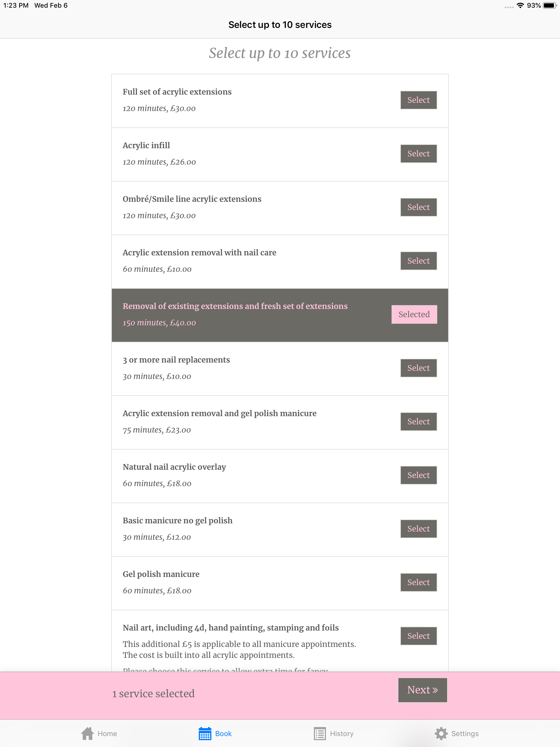Select Acrylic extension removal with nail care
This screenshot has height=747, width=560.
[418, 261]
